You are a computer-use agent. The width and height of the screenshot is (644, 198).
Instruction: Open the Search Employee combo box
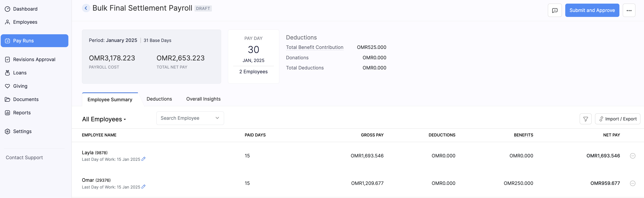pos(190,118)
